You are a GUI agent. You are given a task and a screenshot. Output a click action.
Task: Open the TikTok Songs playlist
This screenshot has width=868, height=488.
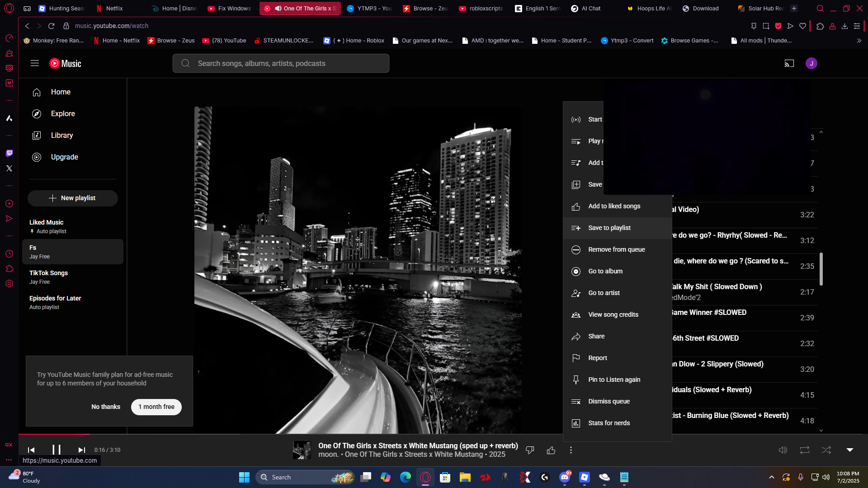73,277
